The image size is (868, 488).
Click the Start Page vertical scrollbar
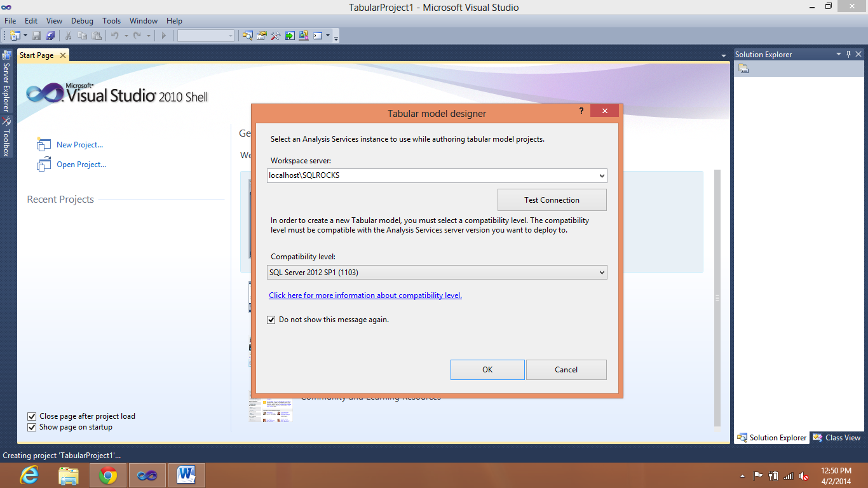pyautogui.click(x=717, y=298)
